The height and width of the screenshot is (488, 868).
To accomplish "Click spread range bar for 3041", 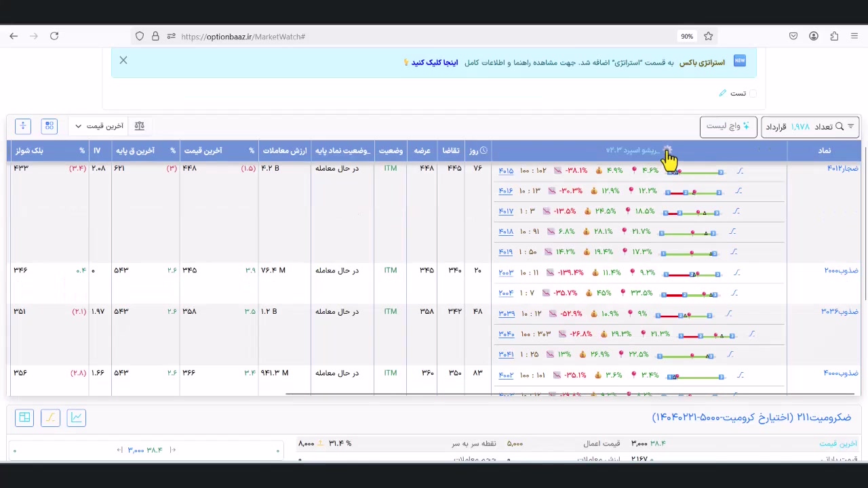I will [685, 356].
